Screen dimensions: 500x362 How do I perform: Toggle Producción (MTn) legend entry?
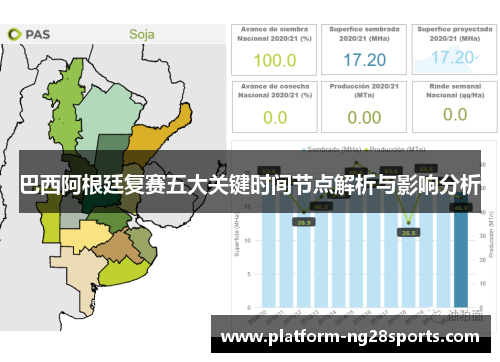coord(395,149)
